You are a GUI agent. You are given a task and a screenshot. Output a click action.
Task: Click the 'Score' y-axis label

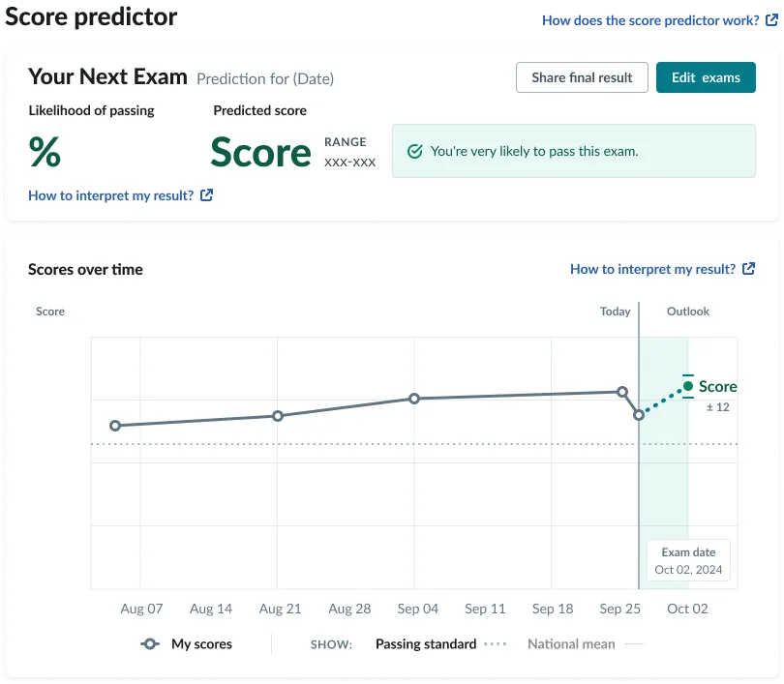[50, 312]
